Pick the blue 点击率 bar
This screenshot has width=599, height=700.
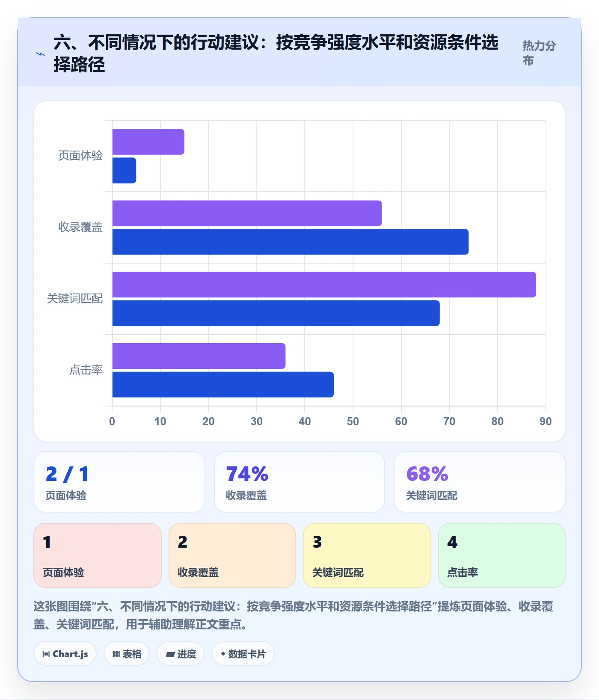(x=223, y=385)
